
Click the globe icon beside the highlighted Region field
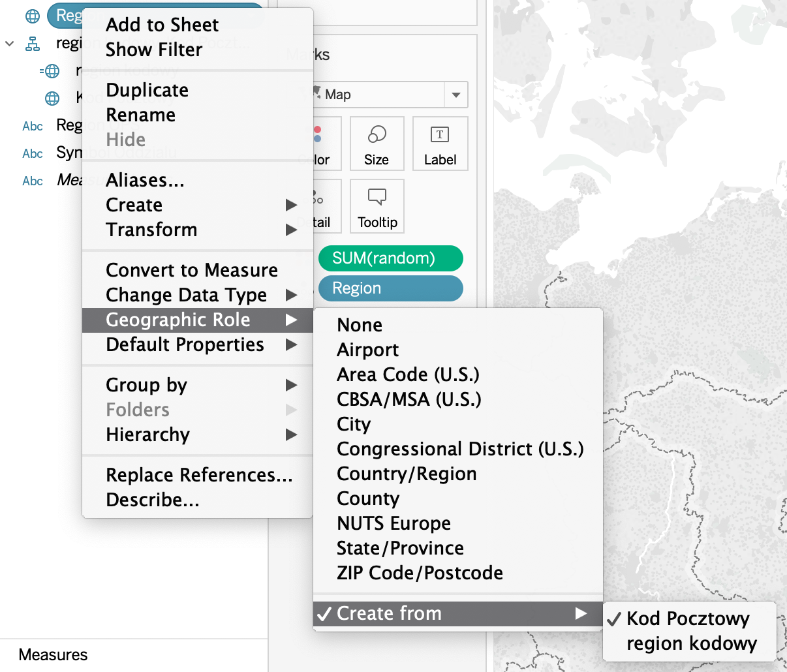(32, 16)
